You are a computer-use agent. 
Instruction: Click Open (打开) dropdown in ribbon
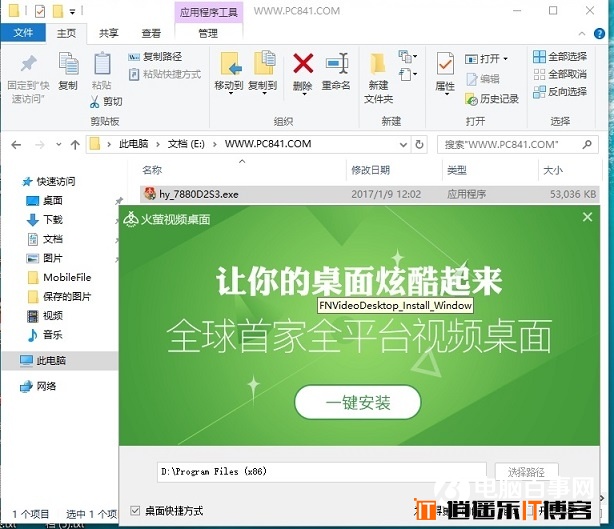click(x=487, y=59)
